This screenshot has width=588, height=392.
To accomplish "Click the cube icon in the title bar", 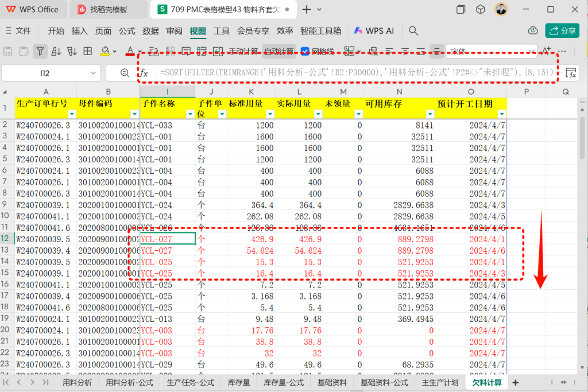I will click(x=481, y=9).
